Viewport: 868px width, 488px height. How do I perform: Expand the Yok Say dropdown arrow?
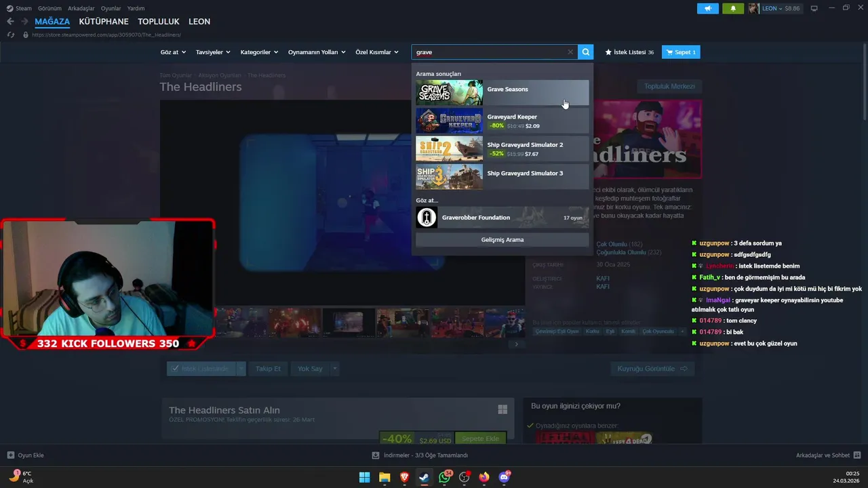point(334,369)
